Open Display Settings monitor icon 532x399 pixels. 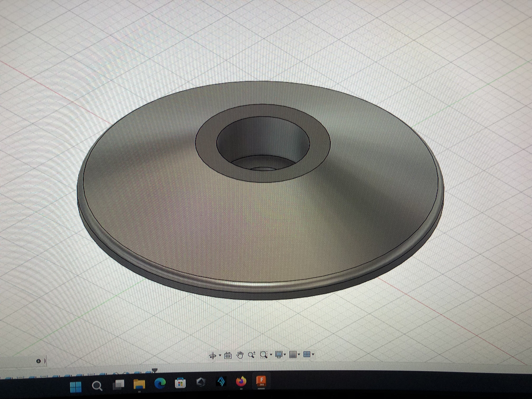tap(279, 355)
